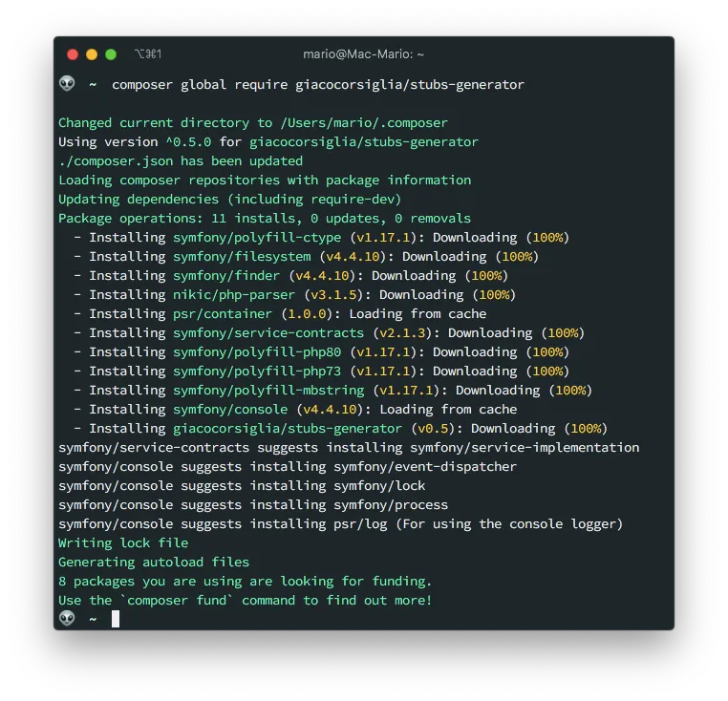
Task: Click 'psr/log' suggestion text
Action: click(360, 523)
